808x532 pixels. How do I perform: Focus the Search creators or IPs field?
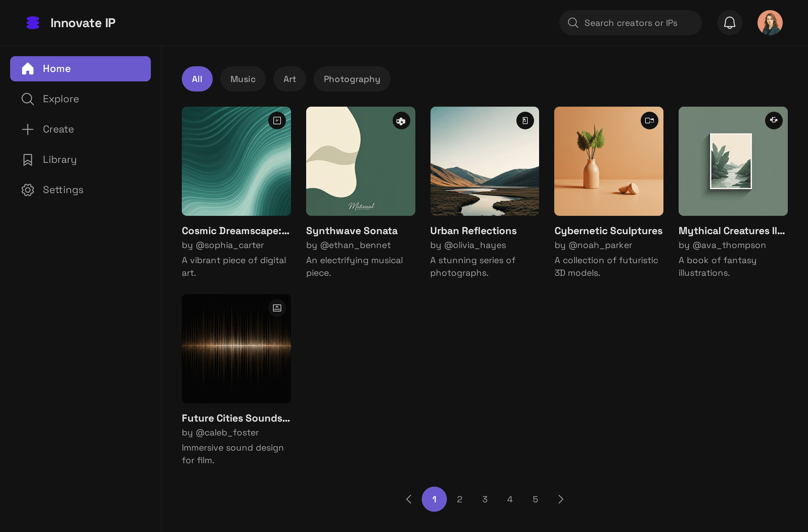click(x=630, y=23)
